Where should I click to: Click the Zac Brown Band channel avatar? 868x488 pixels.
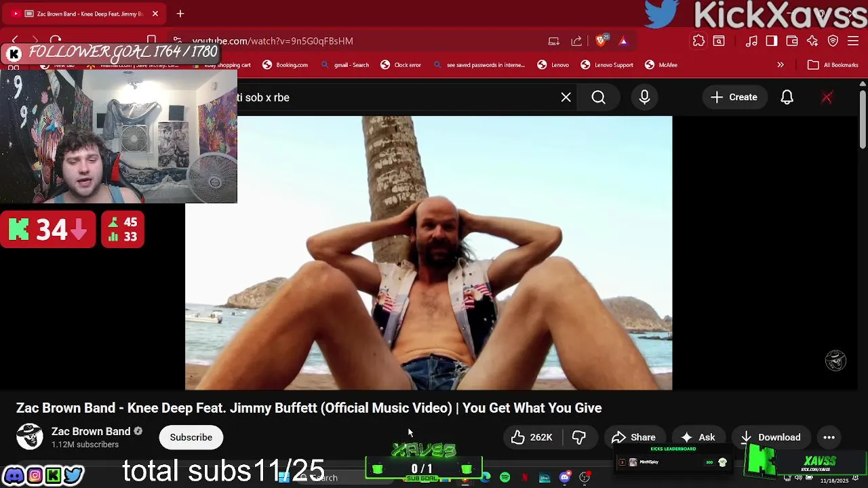point(30,437)
